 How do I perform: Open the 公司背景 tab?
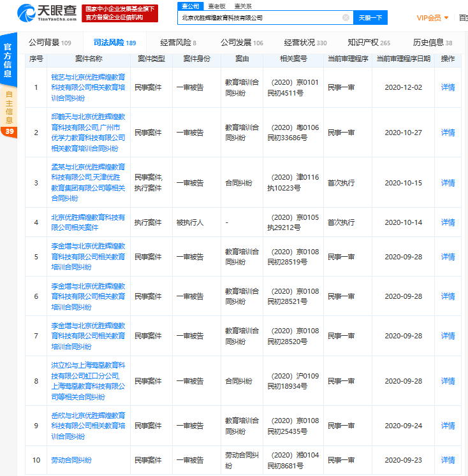click(x=50, y=43)
